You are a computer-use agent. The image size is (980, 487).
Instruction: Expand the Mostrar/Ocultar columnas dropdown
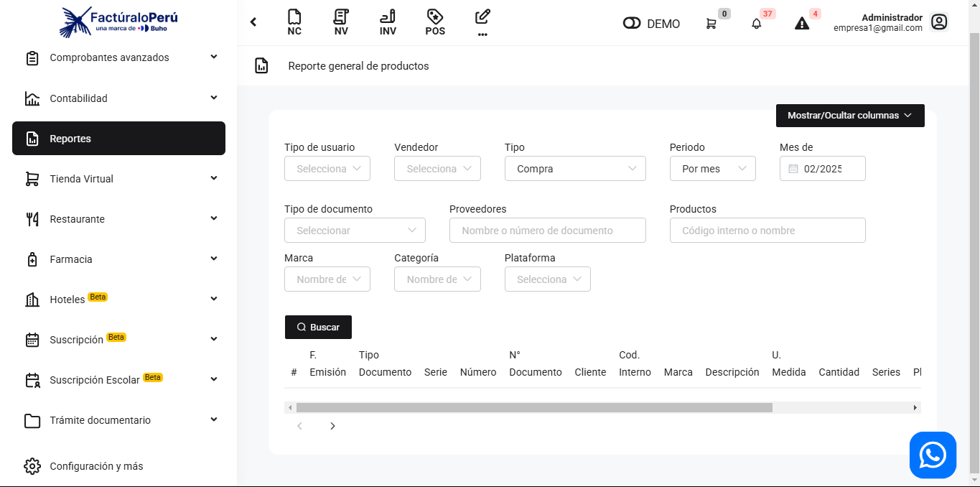pos(849,116)
